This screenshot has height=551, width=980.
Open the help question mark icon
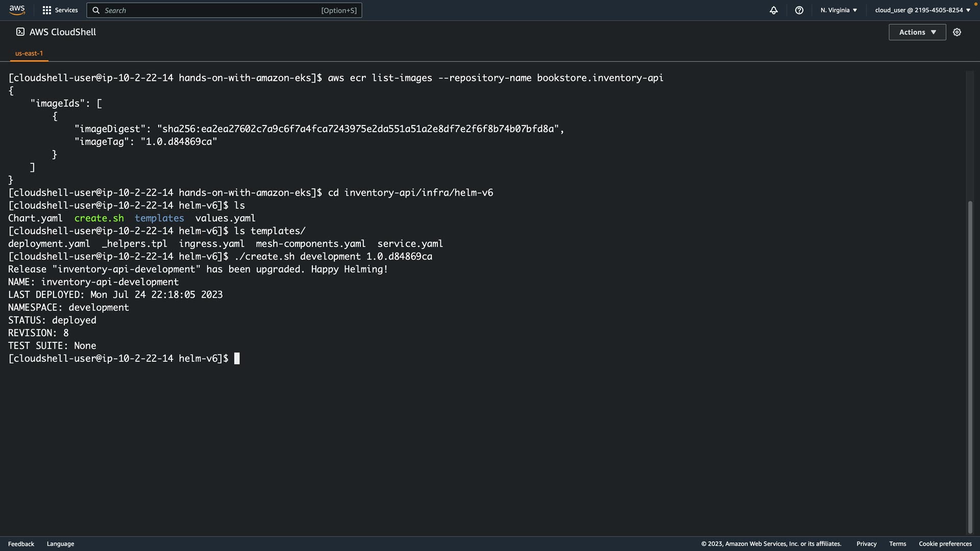point(799,10)
